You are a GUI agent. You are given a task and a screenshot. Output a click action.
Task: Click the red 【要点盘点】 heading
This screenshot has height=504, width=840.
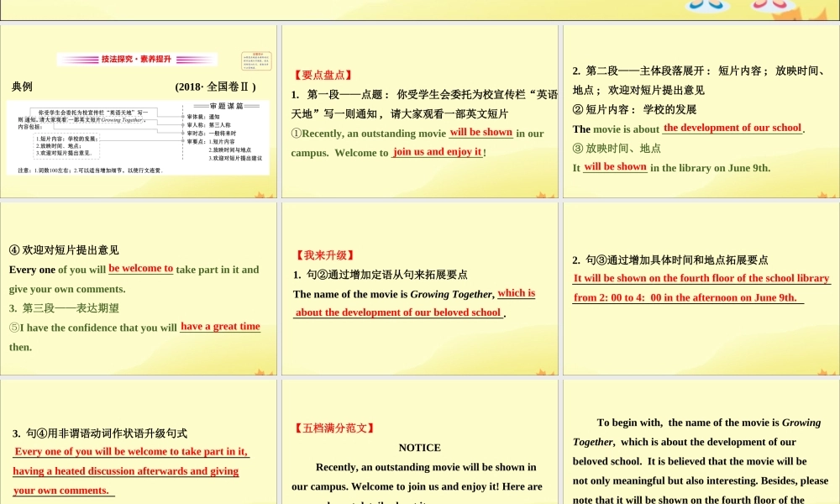coord(323,75)
